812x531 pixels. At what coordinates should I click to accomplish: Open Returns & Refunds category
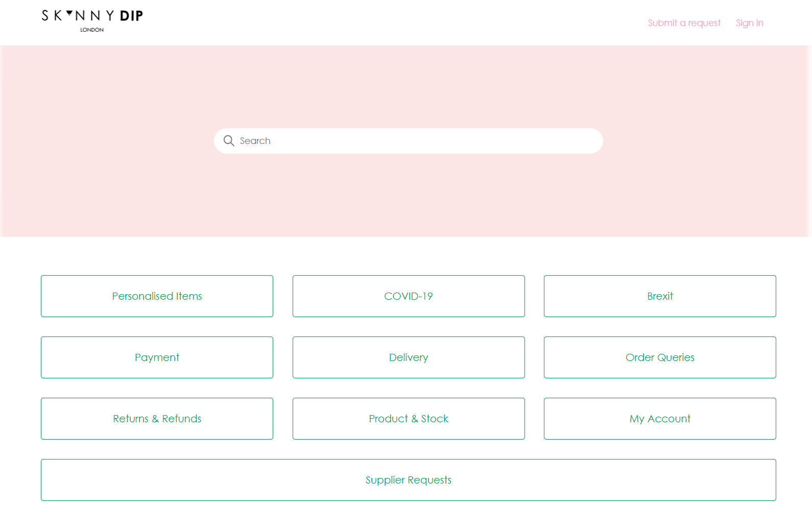(157, 419)
